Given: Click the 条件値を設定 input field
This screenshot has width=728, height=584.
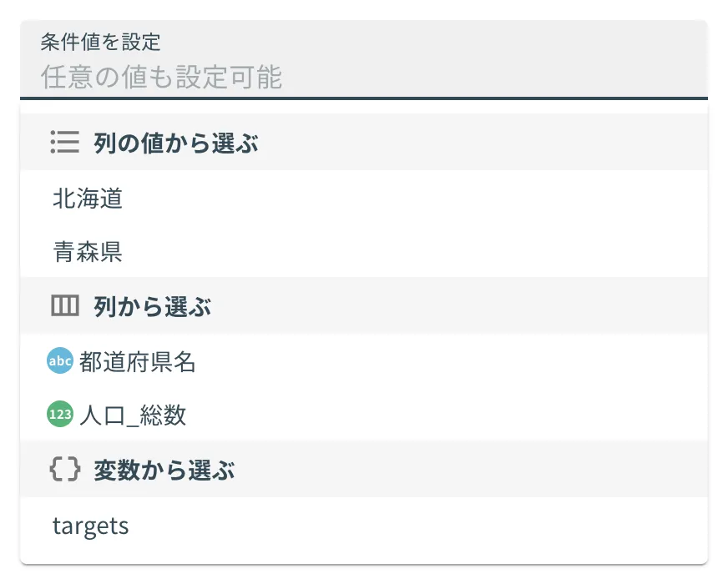Looking at the screenshot, I should tap(364, 59).
